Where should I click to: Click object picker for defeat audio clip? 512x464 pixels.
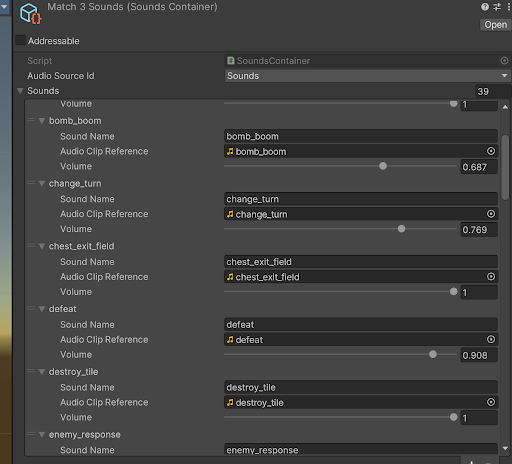click(x=491, y=339)
